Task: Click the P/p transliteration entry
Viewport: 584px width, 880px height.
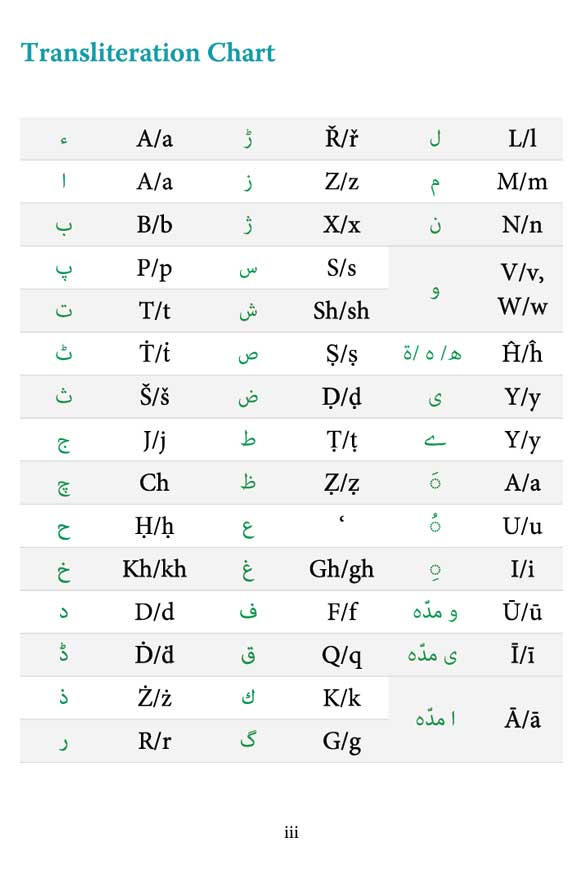Action: tap(154, 269)
